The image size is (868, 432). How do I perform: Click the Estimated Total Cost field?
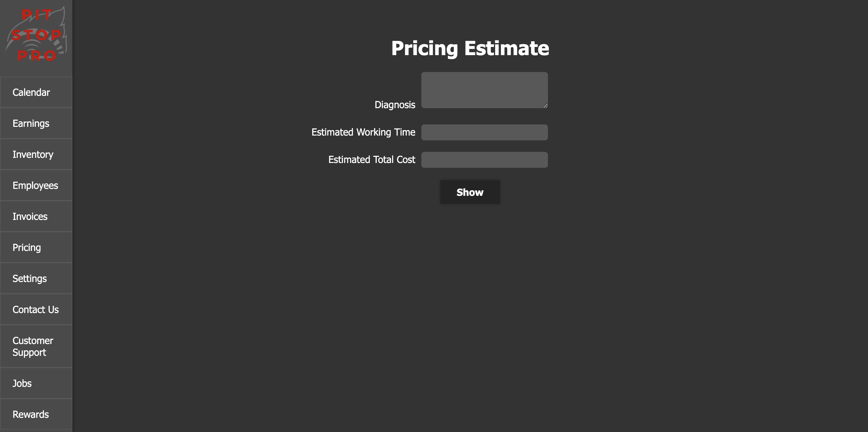(x=484, y=159)
